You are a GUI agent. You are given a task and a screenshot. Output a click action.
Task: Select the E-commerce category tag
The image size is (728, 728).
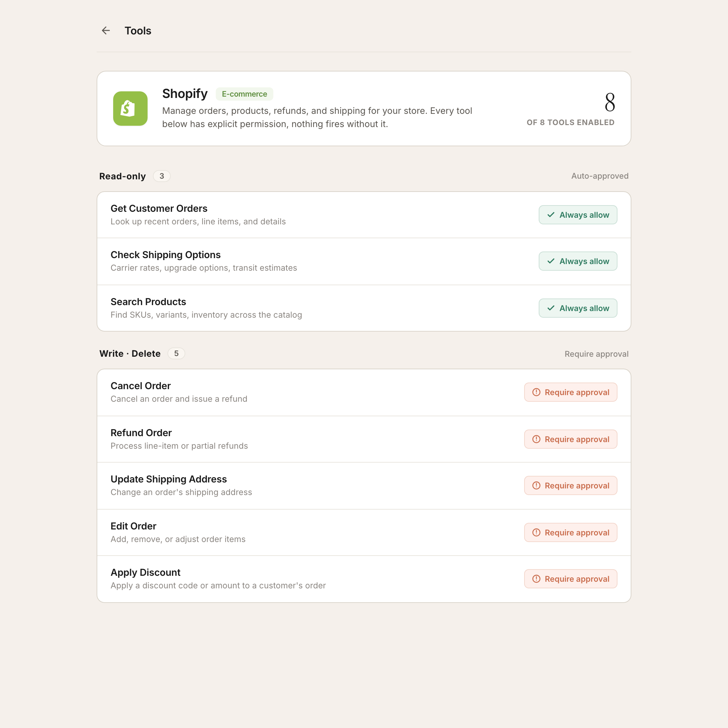coord(244,94)
